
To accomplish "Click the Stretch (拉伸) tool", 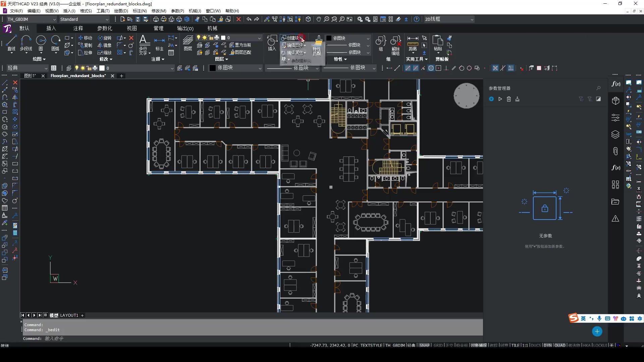I will [85, 53].
